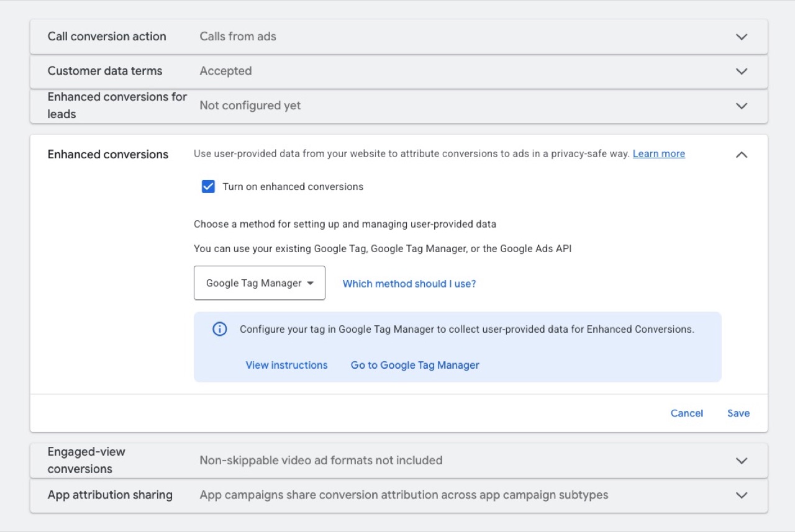Click the Cancel button
The height and width of the screenshot is (532, 795).
click(687, 413)
